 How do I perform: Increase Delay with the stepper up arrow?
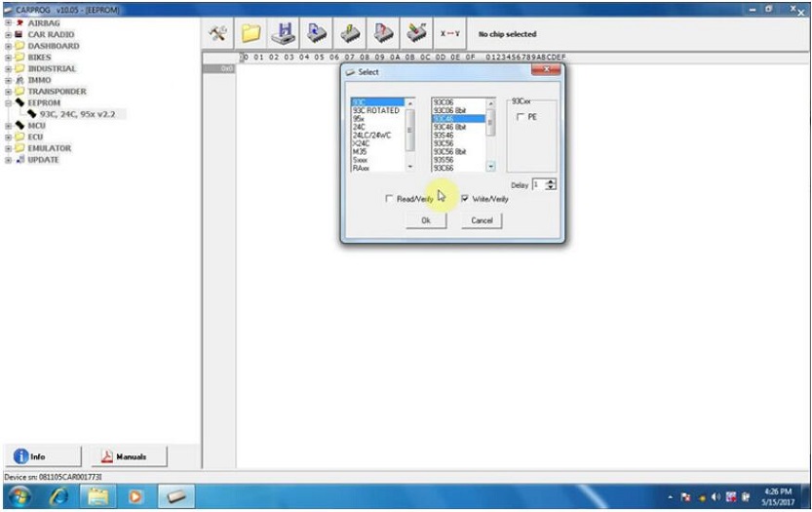(551, 182)
